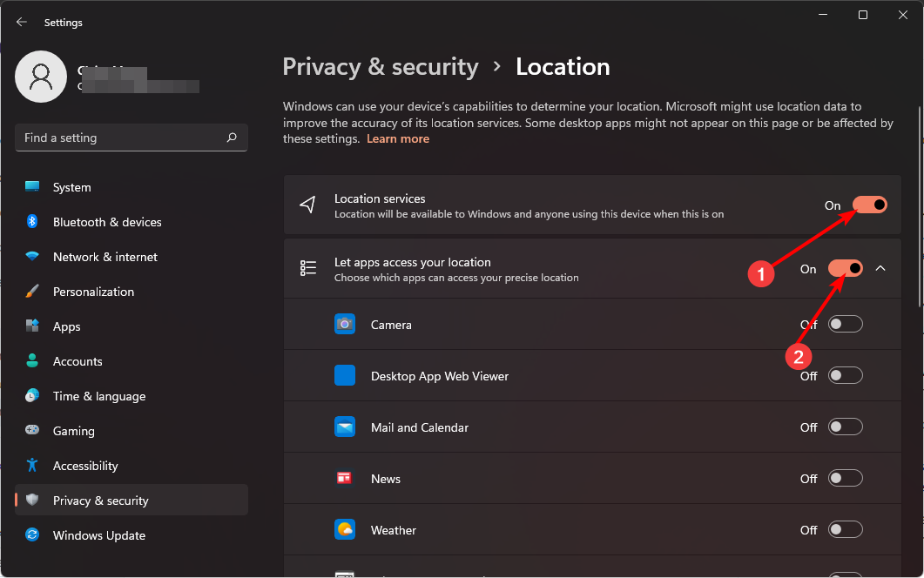
Task: Turn off Location services toggle
Action: (869, 205)
